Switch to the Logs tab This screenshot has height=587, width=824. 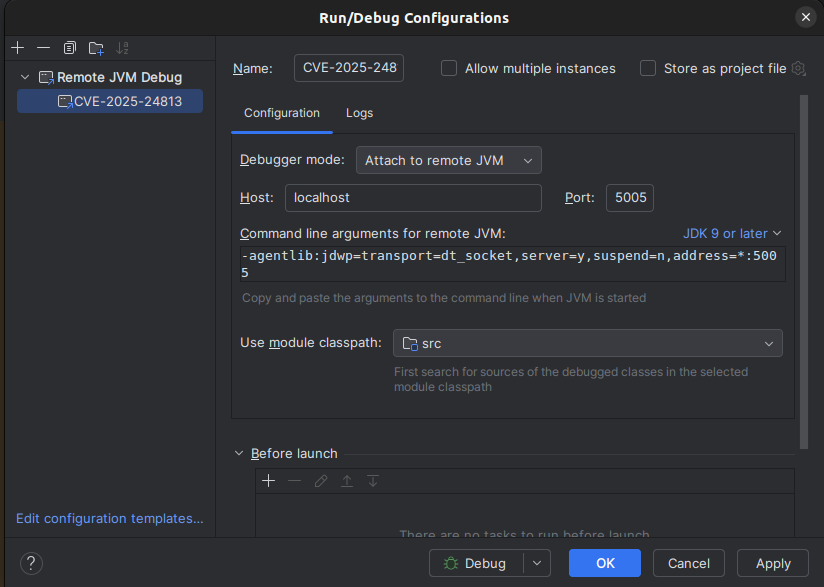pos(359,113)
